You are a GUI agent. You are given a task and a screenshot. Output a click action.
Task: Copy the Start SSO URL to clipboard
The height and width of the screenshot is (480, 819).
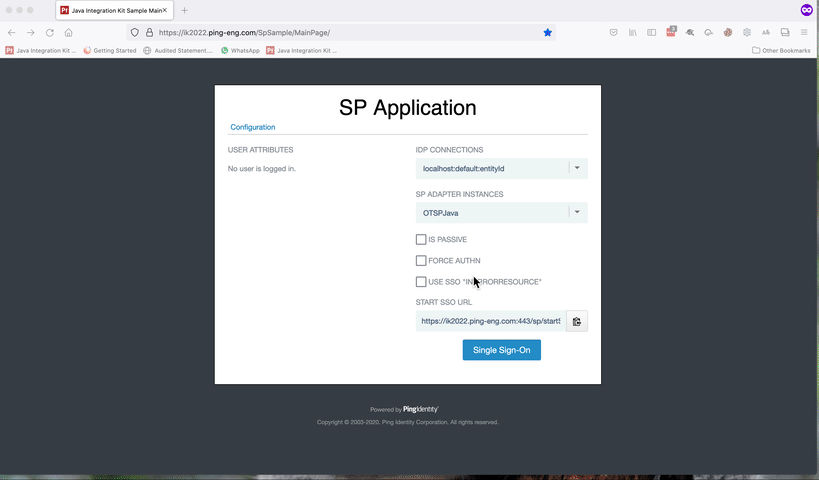coord(577,321)
